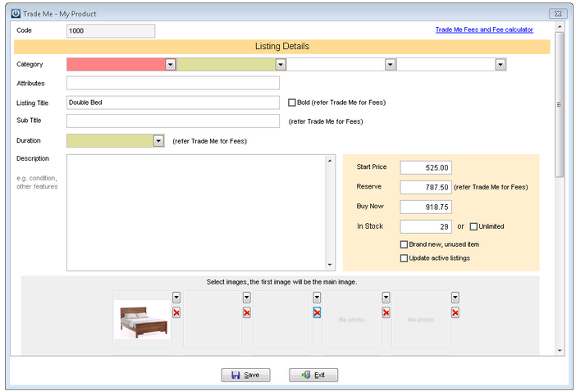Open fourth image slot dropdown arrow
Screen dimensions: 576x392
coord(386,298)
